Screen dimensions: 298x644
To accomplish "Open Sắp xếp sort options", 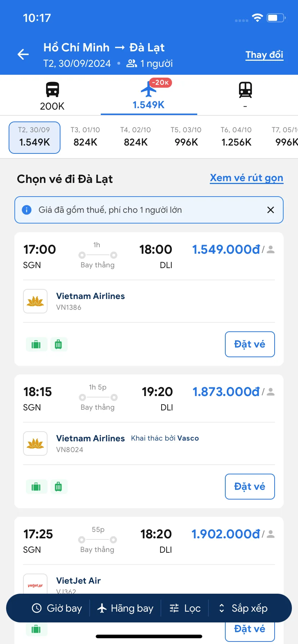I will click(x=243, y=608).
